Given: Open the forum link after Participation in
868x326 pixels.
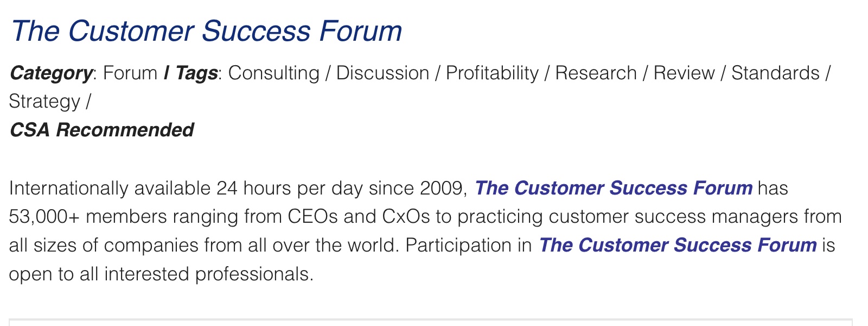Looking at the screenshot, I should pos(678,245).
